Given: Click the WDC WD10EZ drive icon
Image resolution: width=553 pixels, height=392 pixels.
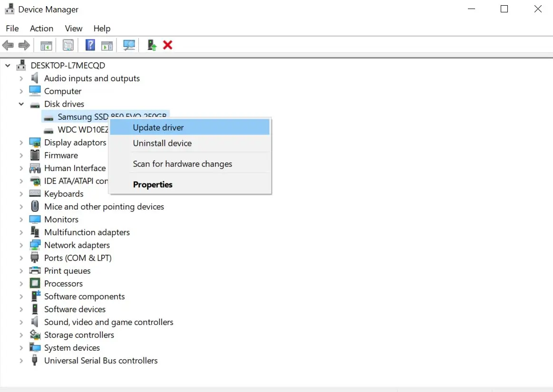Looking at the screenshot, I should [x=49, y=131].
